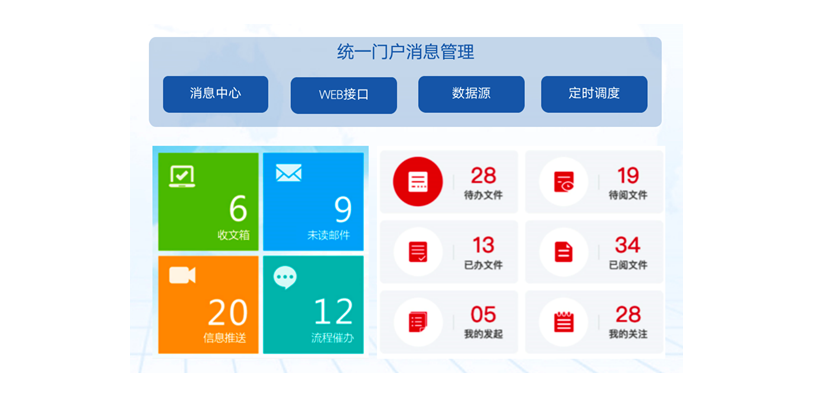Select the 定时调度 button

point(594,94)
